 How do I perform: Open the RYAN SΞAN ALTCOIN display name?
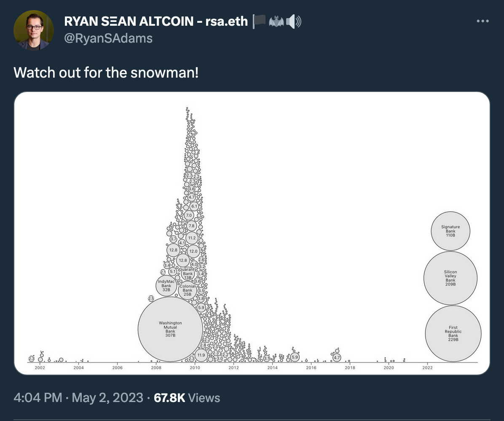pyautogui.click(x=156, y=21)
